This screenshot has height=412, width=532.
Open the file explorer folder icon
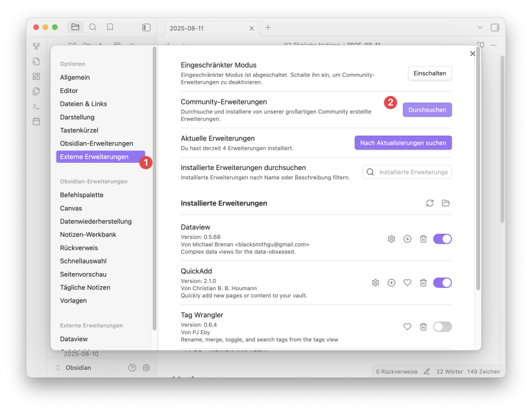coord(75,27)
